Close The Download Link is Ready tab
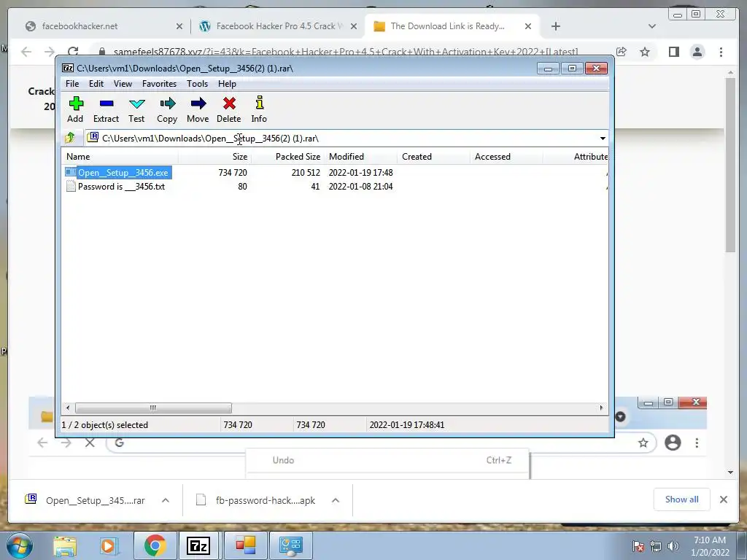The width and height of the screenshot is (747, 560). click(528, 26)
